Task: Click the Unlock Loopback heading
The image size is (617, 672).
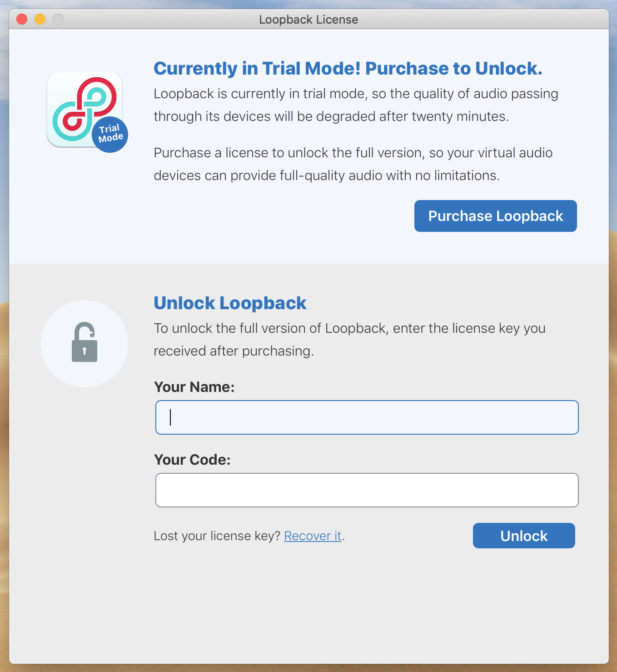Action: tap(230, 303)
